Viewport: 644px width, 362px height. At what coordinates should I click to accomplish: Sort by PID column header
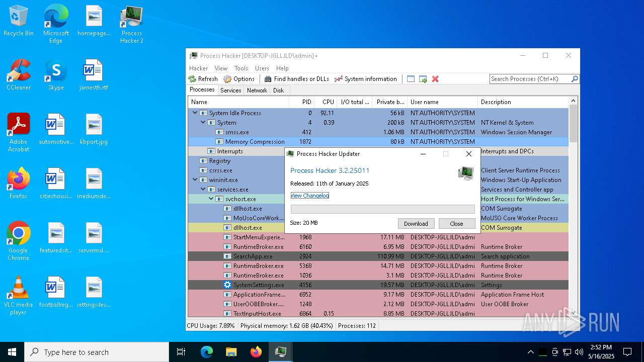click(x=302, y=102)
